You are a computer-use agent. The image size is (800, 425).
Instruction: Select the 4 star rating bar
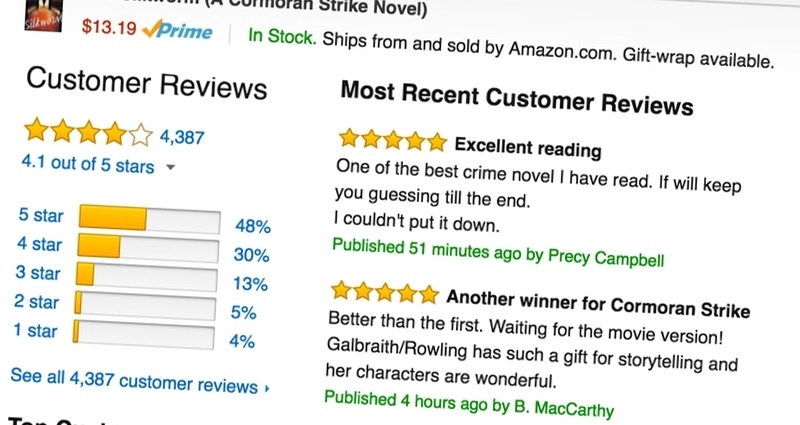(148, 248)
